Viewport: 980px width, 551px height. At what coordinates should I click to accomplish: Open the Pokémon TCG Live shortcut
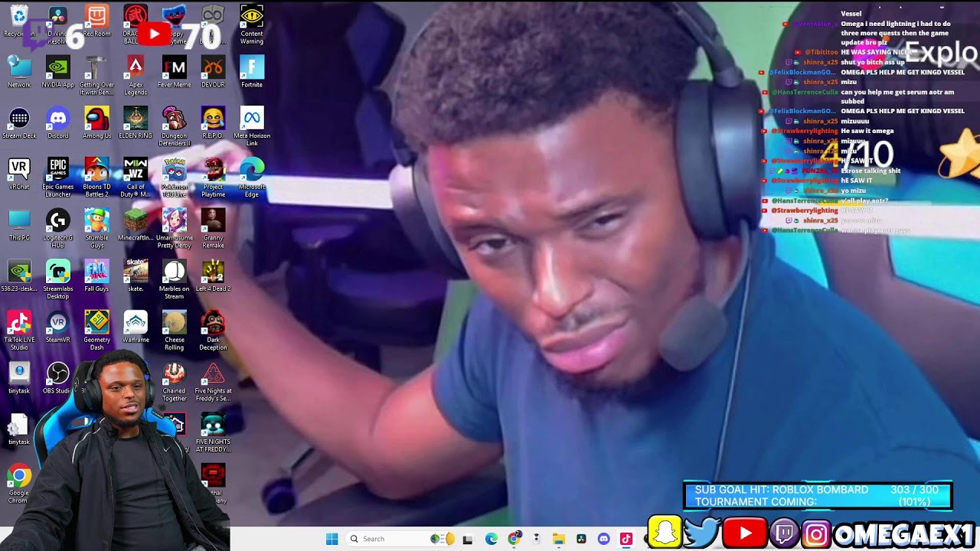coord(175,178)
